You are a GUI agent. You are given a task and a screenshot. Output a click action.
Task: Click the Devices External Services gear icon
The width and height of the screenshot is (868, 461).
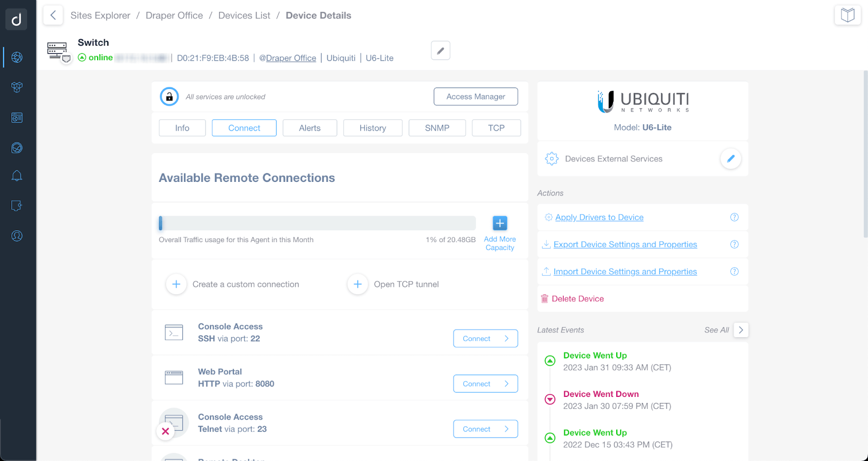[552, 159]
